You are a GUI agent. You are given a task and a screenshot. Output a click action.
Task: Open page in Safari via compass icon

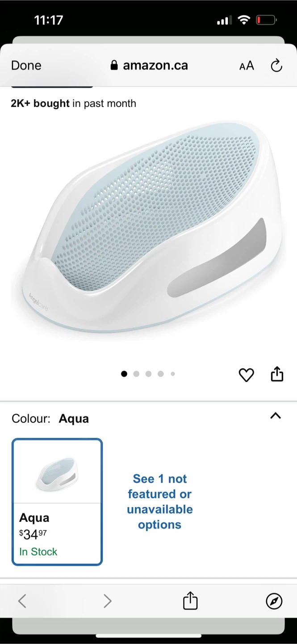click(274, 601)
